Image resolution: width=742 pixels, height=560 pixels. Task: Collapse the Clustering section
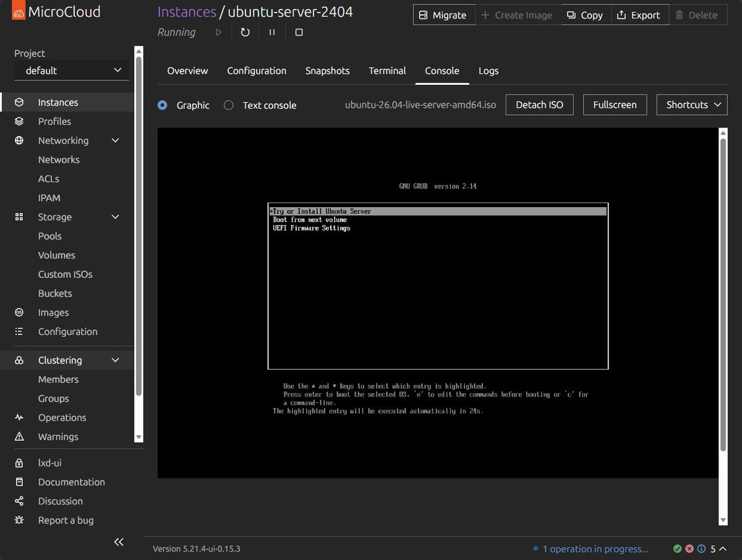coord(115,360)
